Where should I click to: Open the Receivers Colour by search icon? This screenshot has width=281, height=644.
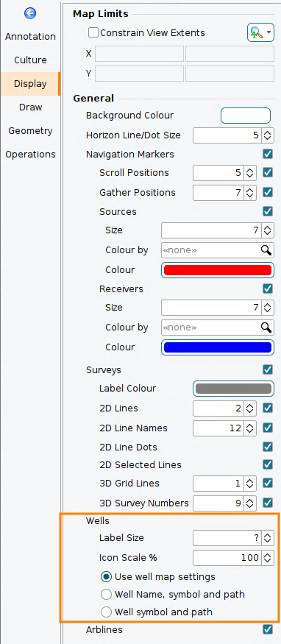point(266,327)
